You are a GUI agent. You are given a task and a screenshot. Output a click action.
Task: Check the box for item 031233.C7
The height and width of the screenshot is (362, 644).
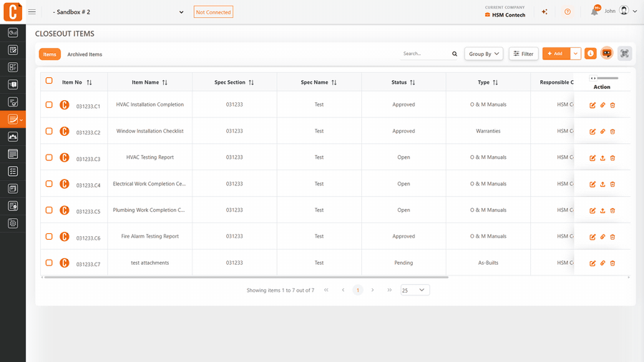[49, 263]
